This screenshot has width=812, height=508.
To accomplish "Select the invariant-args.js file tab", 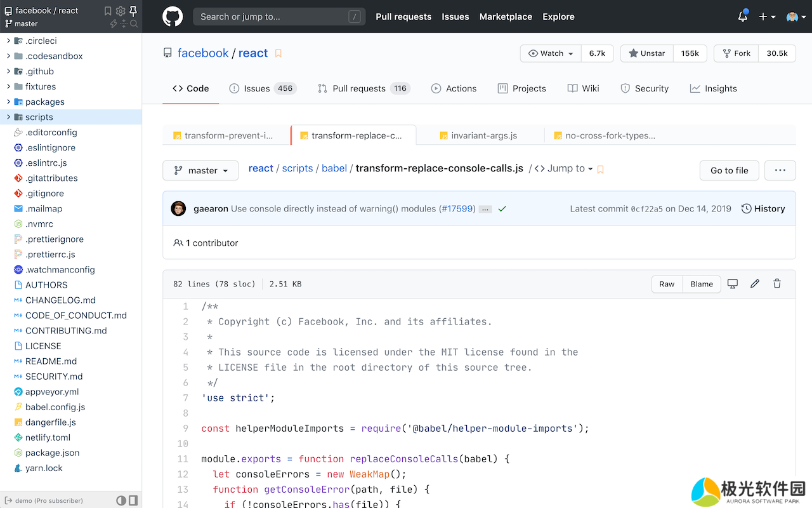I will [483, 135].
